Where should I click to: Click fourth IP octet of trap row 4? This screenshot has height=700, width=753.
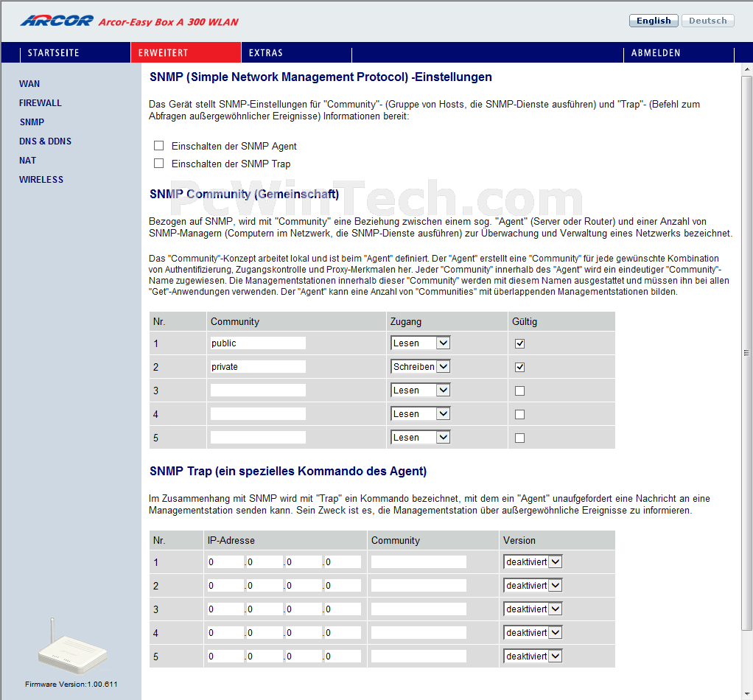coord(343,632)
